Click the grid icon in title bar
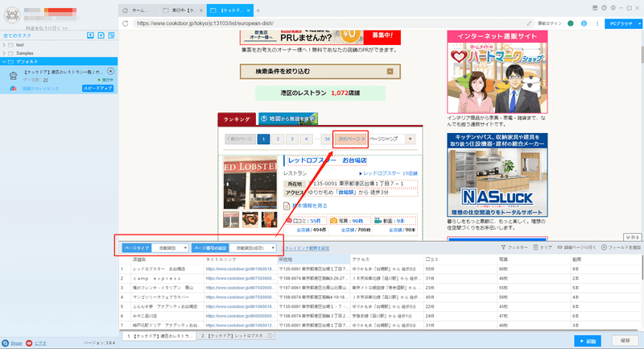This screenshot has height=349, width=644. pos(595,8)
